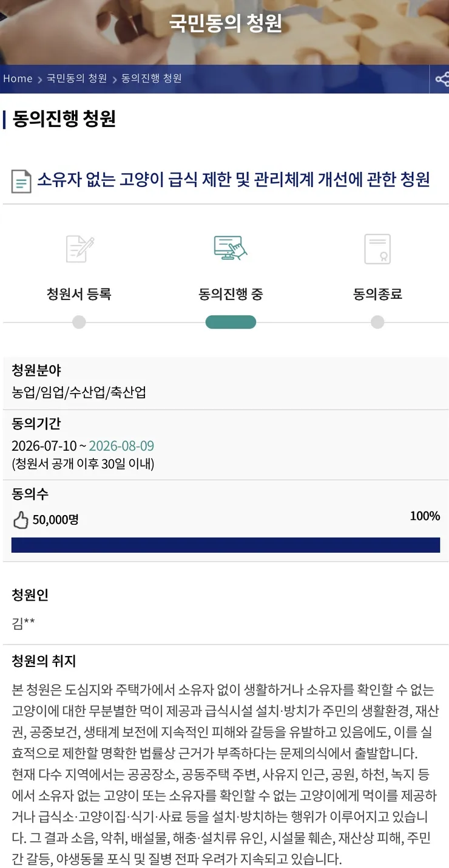This screenshot has width=449, height=868.
Task: Select the 동의진행 중 step label
Action: (x=231, y=295)
